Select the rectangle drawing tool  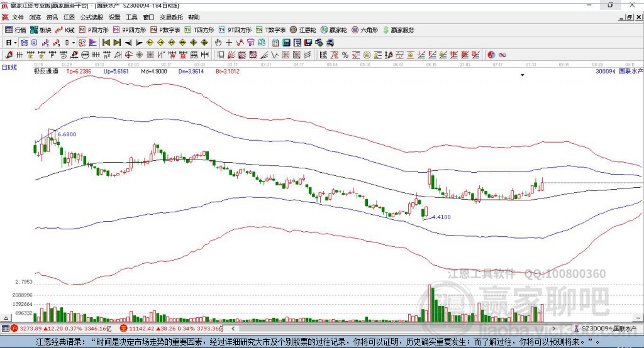pos(220,55)
